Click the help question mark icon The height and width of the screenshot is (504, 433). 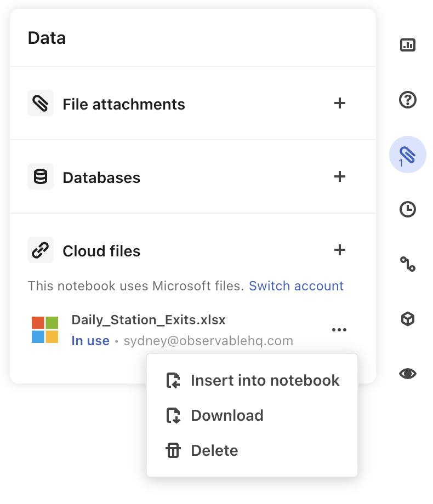pos(408,100)
